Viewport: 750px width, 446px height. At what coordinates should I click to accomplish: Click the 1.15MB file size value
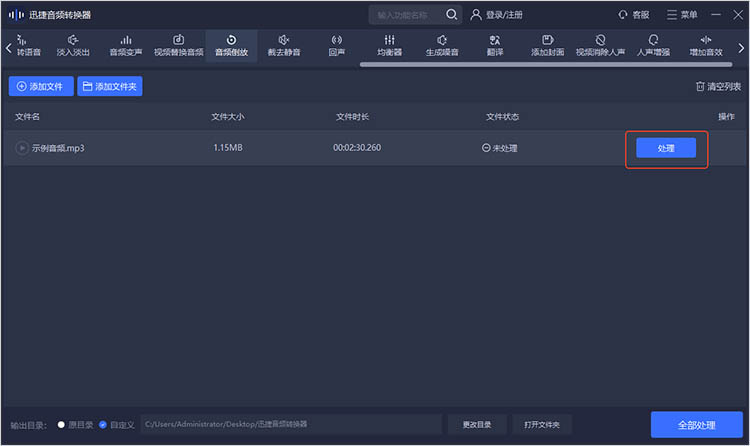[228, 148]
